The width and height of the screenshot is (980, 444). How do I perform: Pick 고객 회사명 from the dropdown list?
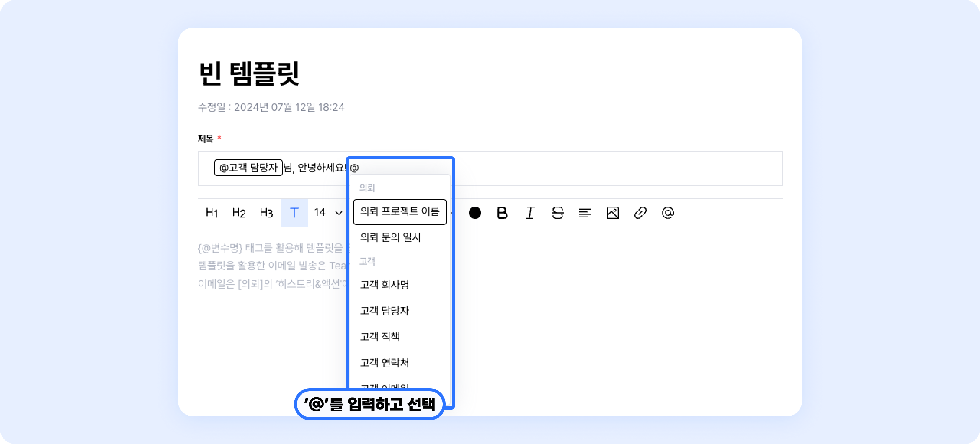pos(385,285)
